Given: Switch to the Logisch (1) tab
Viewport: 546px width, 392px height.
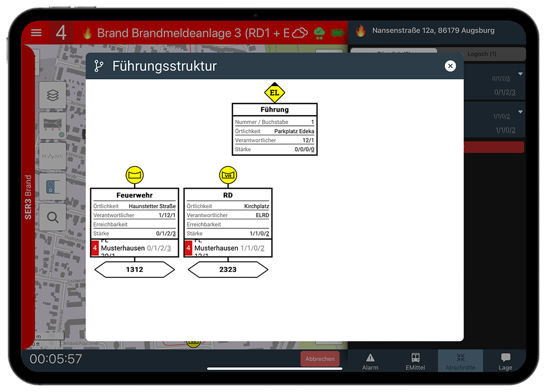Looking at the screenshot, I should pyautogui.click(x=482, y=54).
